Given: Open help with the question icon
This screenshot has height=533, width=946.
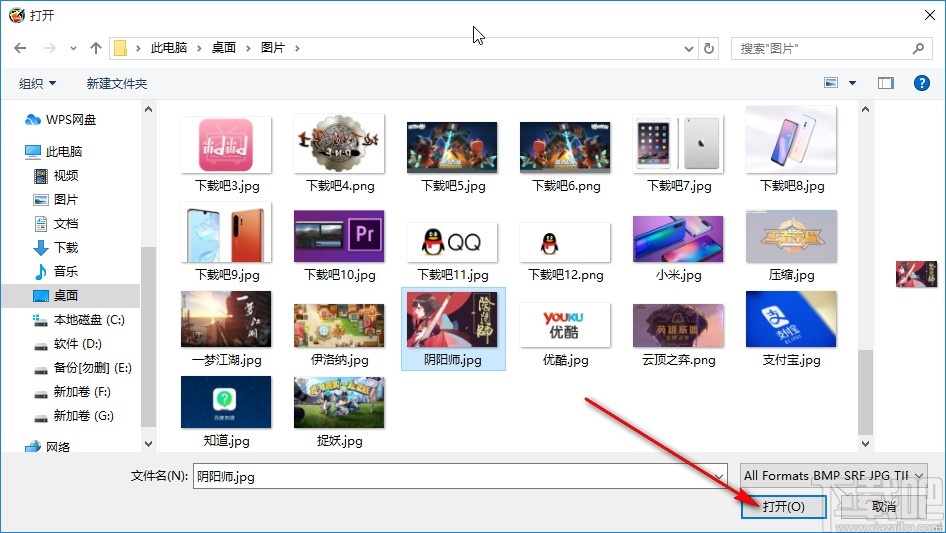Looking at the screenshot, I should pos(921,83).
